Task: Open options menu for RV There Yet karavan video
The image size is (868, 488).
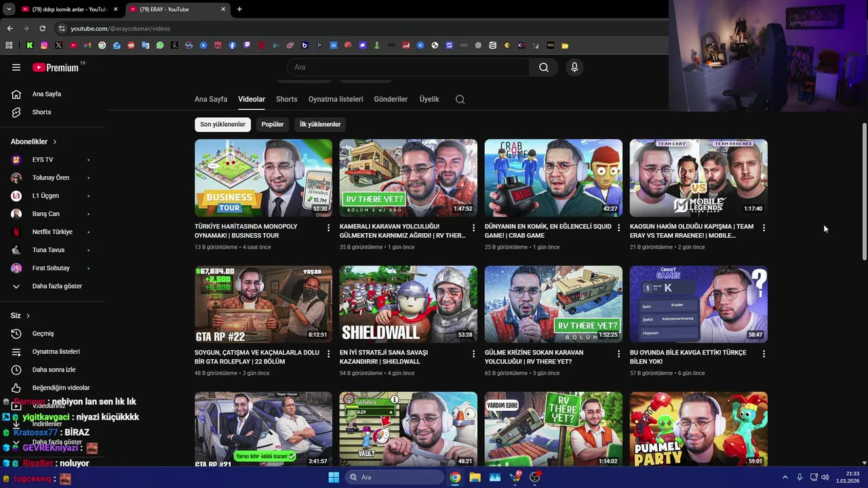Action: click(x=473, y=228)
